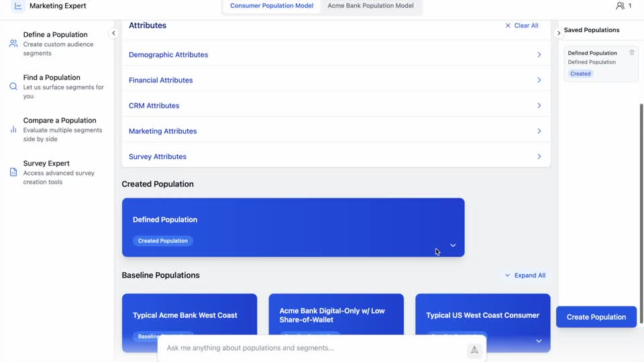Open the saved Defined Population entry
The height and width of the screenshot is (362, 644).
[601, 64]
